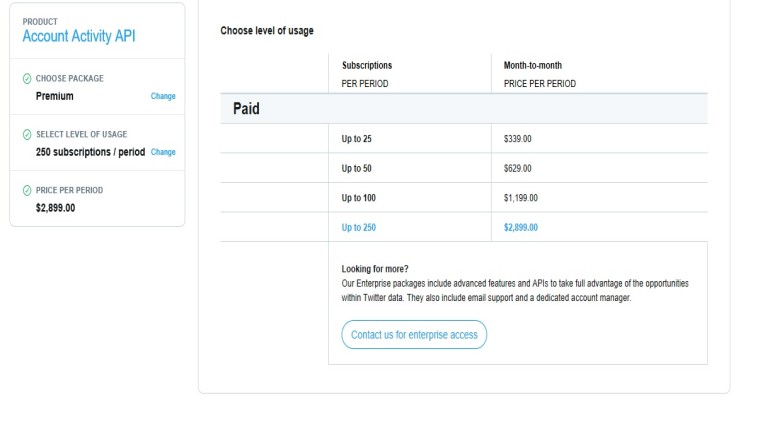Click the CHOOSE PACKAGE step label
Screen dimensions: 760x428
pos(69,79)
